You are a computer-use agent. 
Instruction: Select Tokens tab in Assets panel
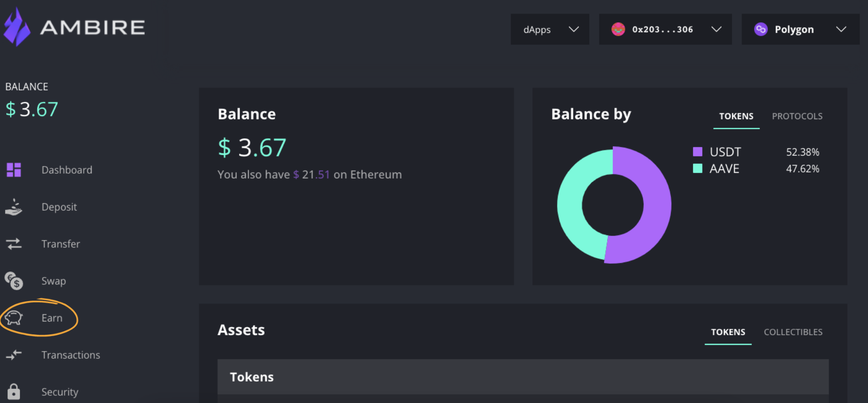[x=728, y=332]
